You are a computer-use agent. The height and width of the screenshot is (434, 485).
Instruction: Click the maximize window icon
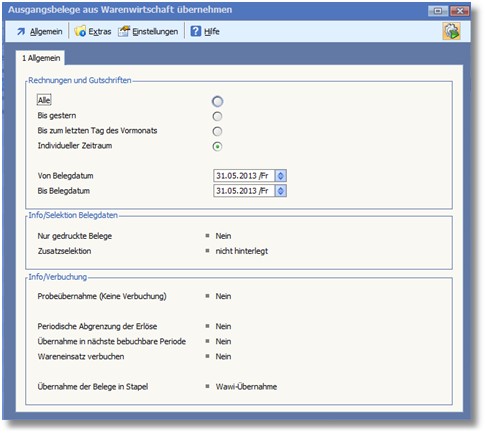pos(438,11)
